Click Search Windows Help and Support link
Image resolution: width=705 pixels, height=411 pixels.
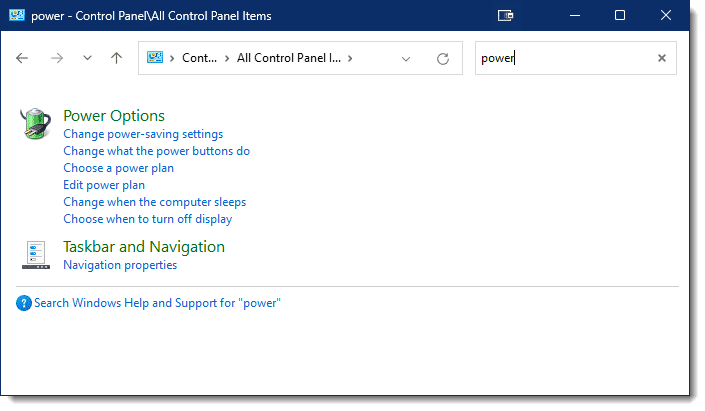(x=157, y=303)
